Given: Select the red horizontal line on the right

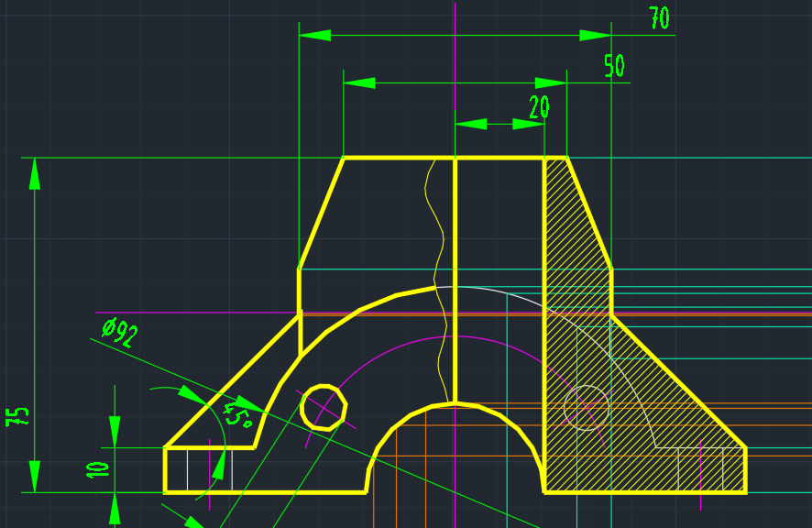Looking at the screenshot, I should pos(715,314).
